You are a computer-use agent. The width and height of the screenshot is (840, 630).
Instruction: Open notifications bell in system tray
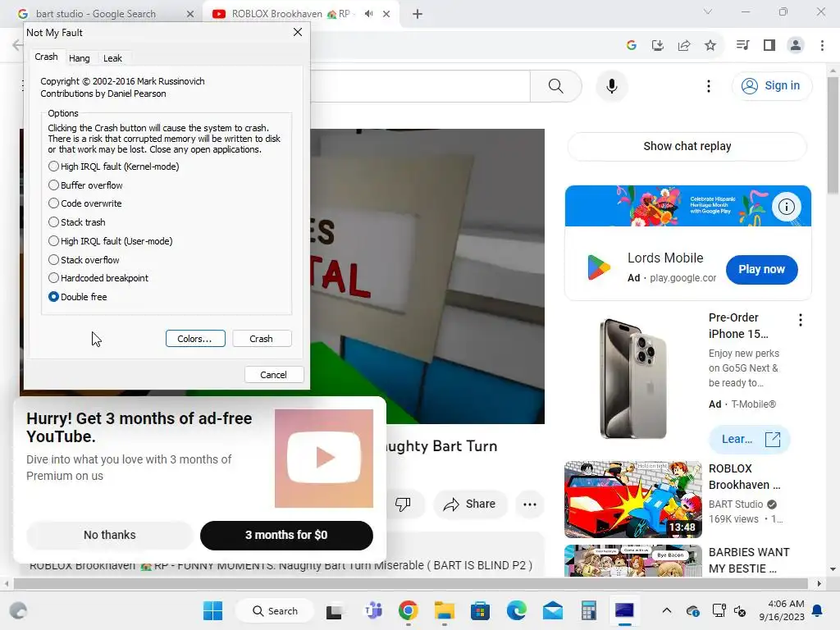[x=818, y=610]
